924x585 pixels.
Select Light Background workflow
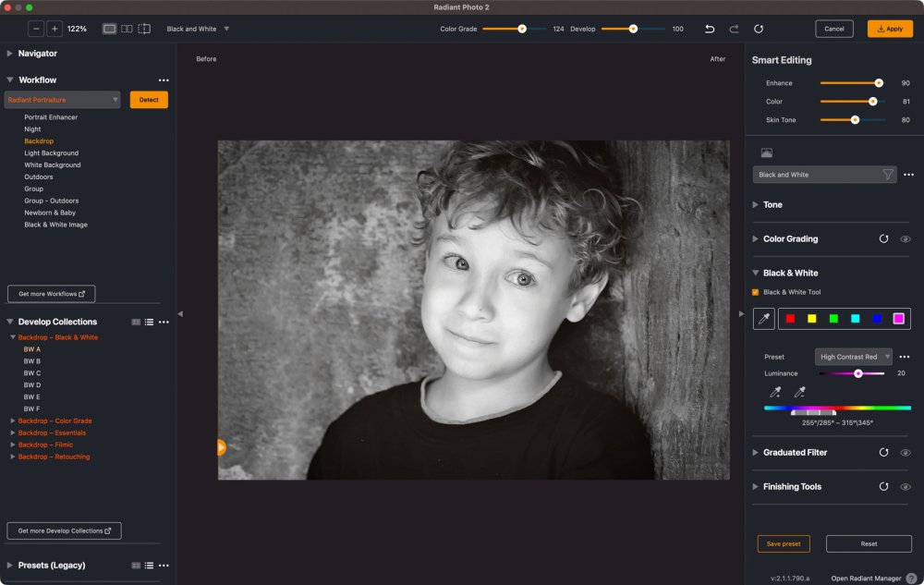click(51, 153)
